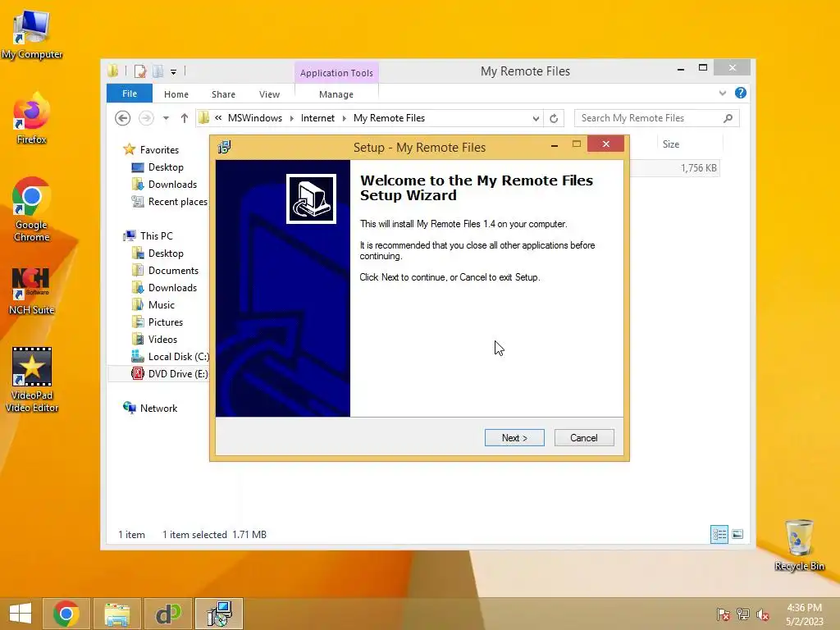
Task: Select Firefox desktop shortcut
Action: [31, 118]
